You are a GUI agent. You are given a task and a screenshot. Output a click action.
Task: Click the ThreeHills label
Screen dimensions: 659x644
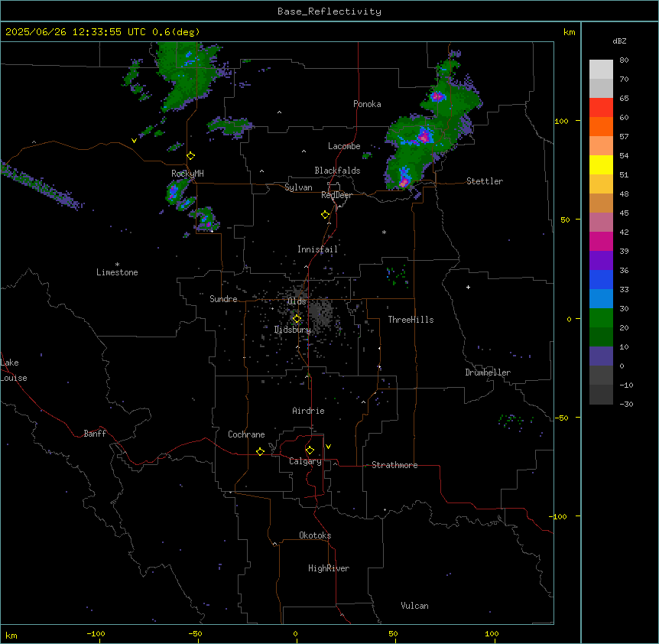pos(411,320)
